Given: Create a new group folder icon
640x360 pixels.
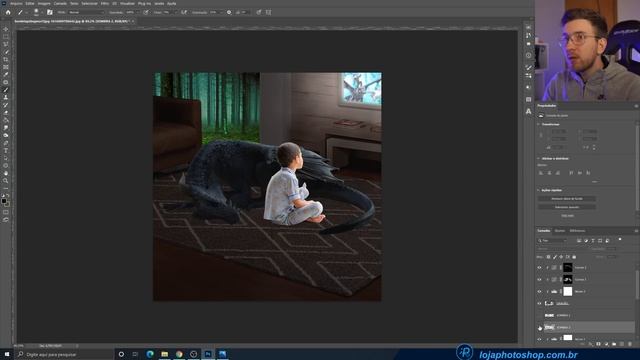Looking at the screenshot, I should [x=614, y=344].
